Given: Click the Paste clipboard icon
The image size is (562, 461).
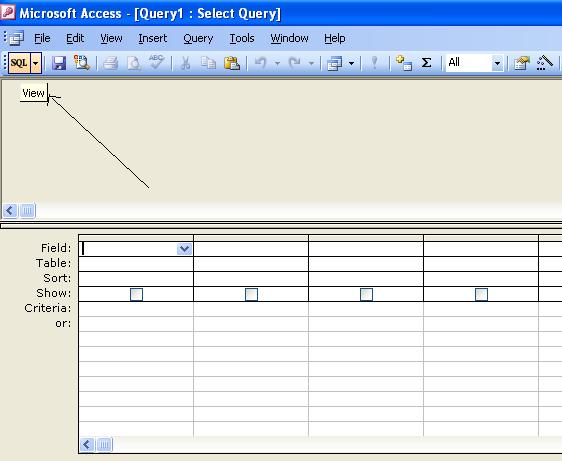Looking at the screenshot, I should coord(232,63).
